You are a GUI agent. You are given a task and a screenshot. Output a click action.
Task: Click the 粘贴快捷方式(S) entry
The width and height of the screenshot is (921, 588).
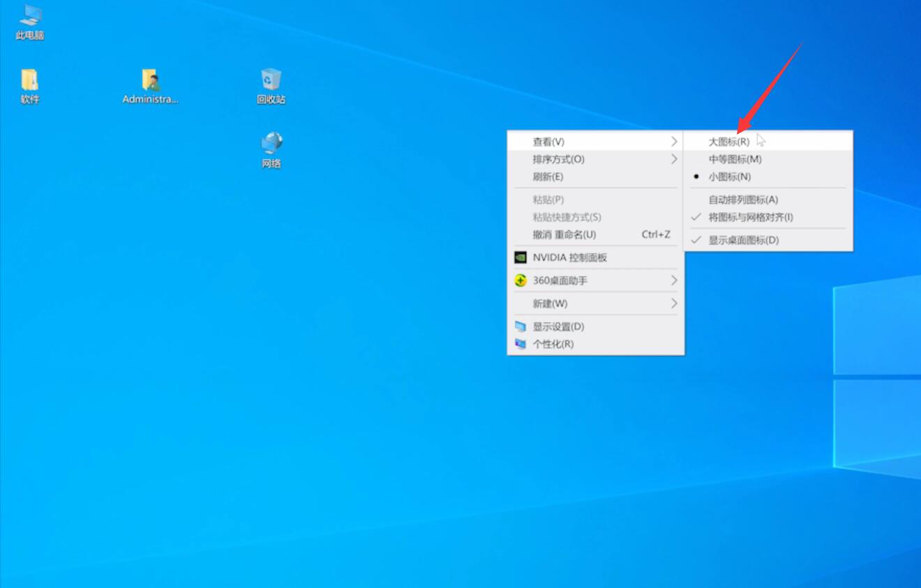pos(595,217)
